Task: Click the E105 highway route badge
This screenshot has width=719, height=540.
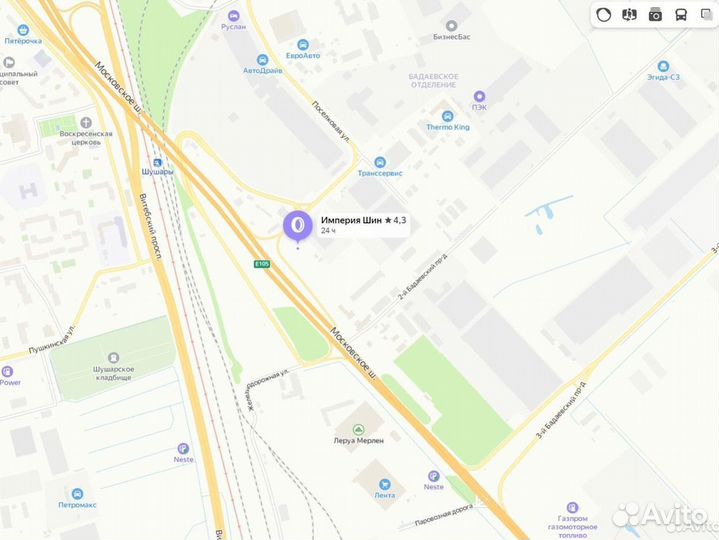Action: pos(262,264)
